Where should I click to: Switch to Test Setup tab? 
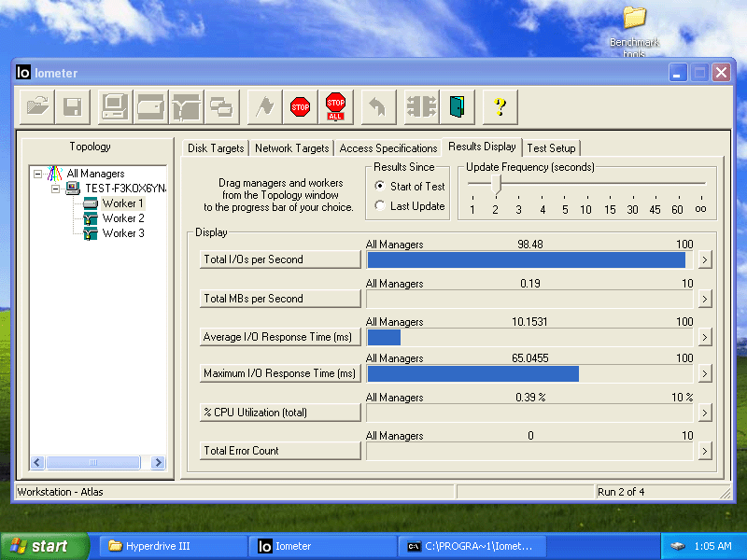pyautogui.click(x=551, y=148)
